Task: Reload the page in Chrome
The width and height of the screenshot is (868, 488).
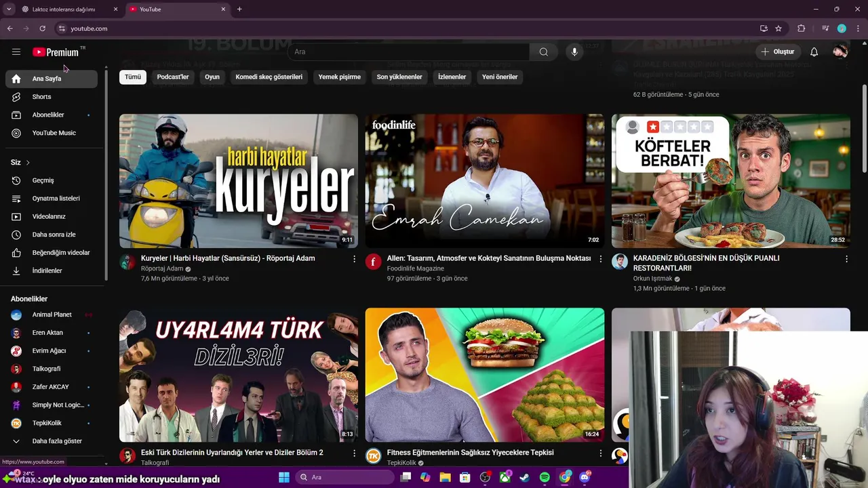Action: click(42, 28)
